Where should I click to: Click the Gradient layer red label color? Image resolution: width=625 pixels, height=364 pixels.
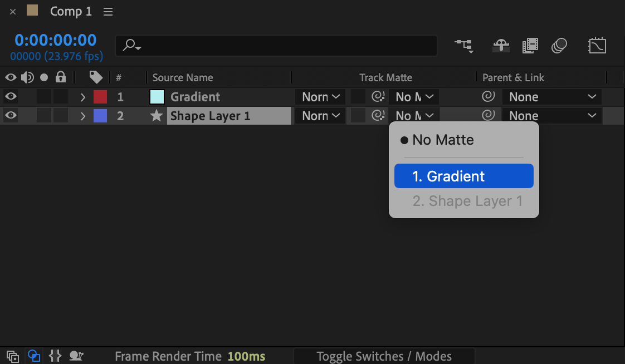(100, 97)
